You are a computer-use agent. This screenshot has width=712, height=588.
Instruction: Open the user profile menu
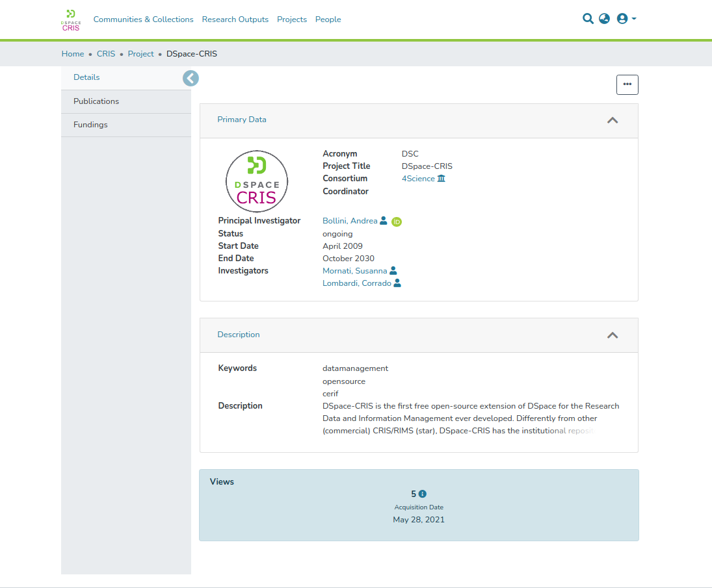(x=626, y=19)
